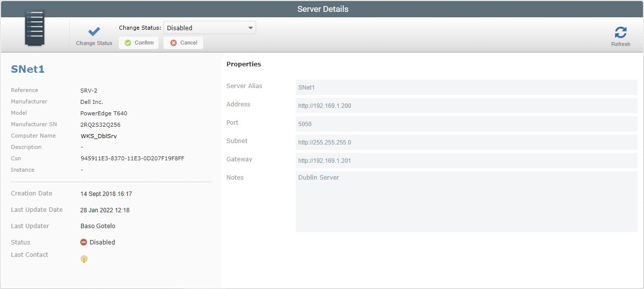
Task: Click the red cross icon inside Cancel
Action: 173,43
